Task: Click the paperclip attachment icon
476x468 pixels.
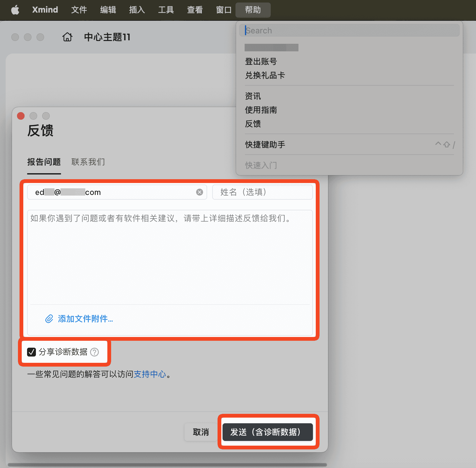Action: (49, 319)
